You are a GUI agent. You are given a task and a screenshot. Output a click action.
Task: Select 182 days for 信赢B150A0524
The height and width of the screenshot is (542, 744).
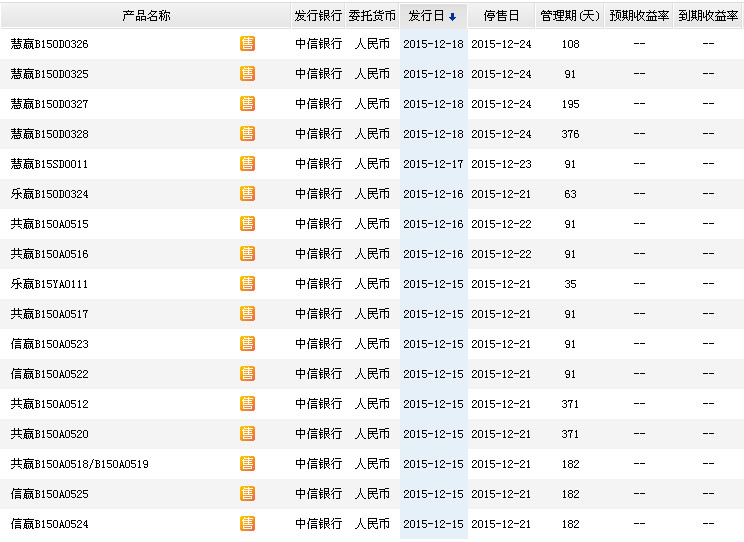pyautogui.click(x=570, y=524)
